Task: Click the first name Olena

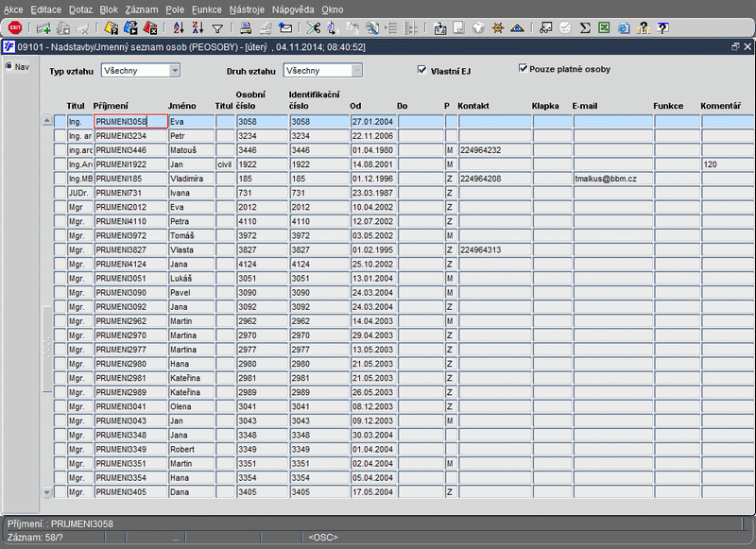Action: click(192, 406)
